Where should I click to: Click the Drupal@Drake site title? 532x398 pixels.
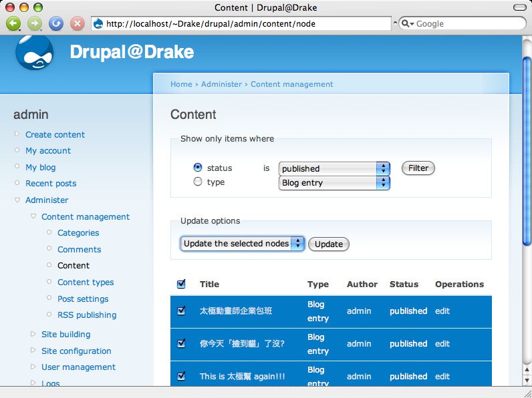[132, 52]
